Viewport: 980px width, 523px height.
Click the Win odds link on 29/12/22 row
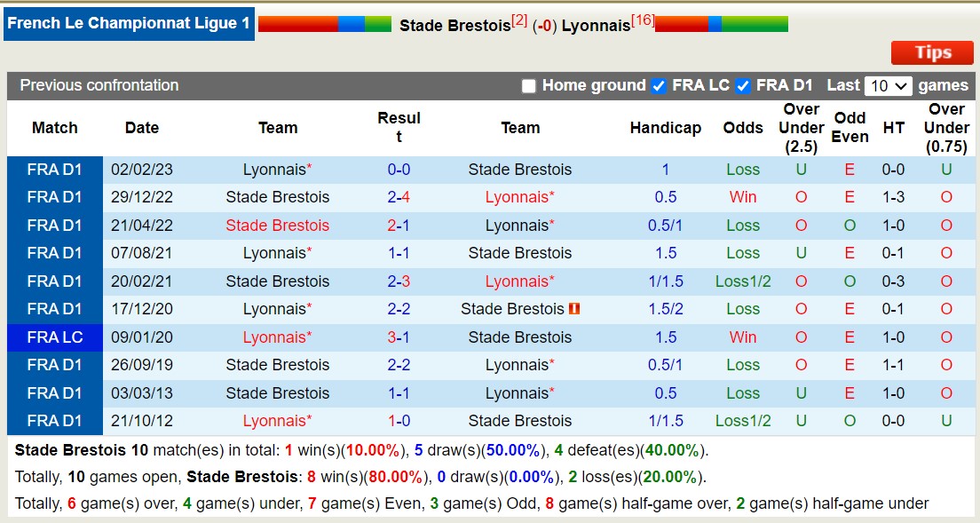[742, 197]
